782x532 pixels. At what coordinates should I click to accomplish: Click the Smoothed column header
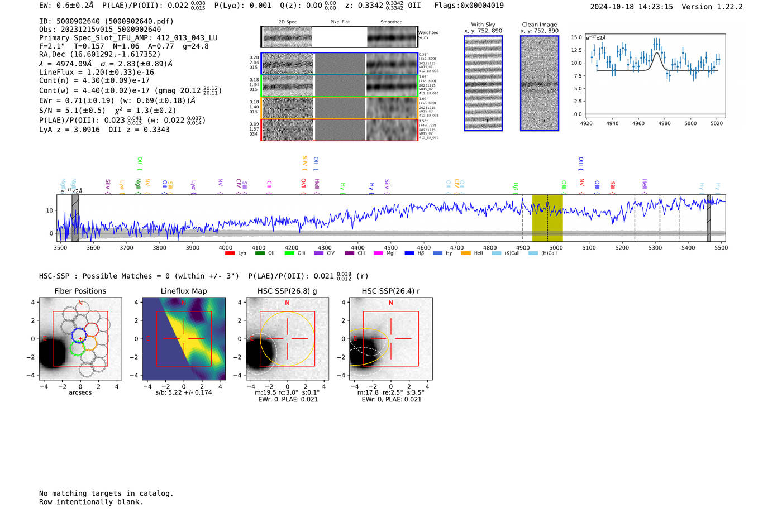point(392,22)
